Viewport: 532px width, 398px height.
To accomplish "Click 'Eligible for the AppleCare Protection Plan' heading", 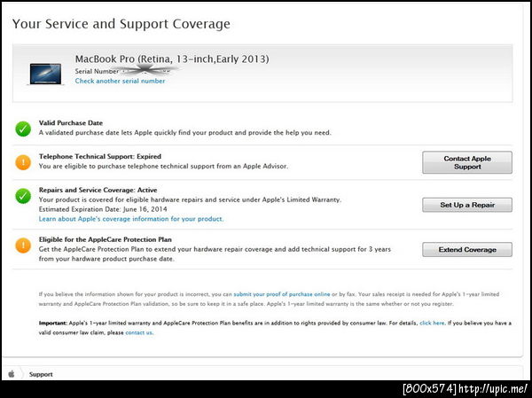I will [x=106, y=239].
